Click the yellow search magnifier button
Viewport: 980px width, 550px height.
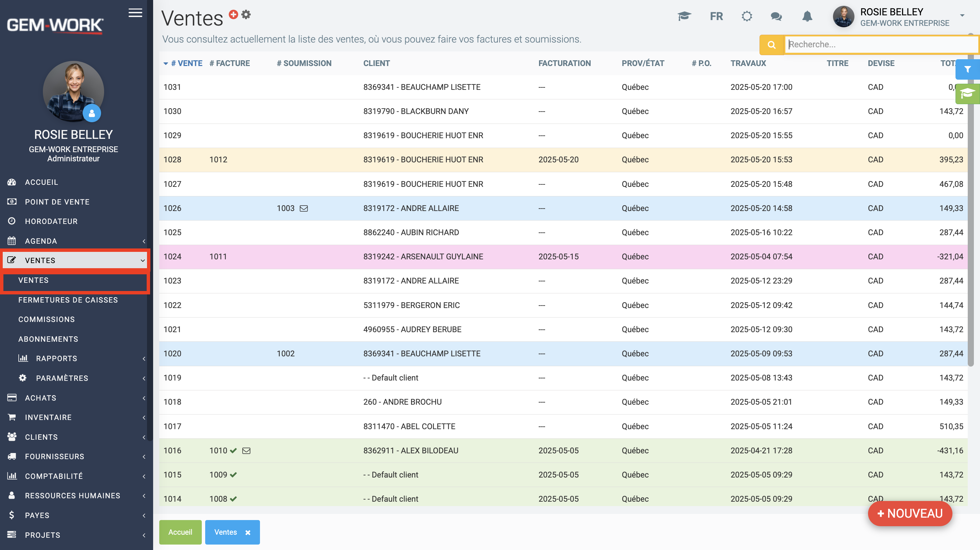point(771,45)
